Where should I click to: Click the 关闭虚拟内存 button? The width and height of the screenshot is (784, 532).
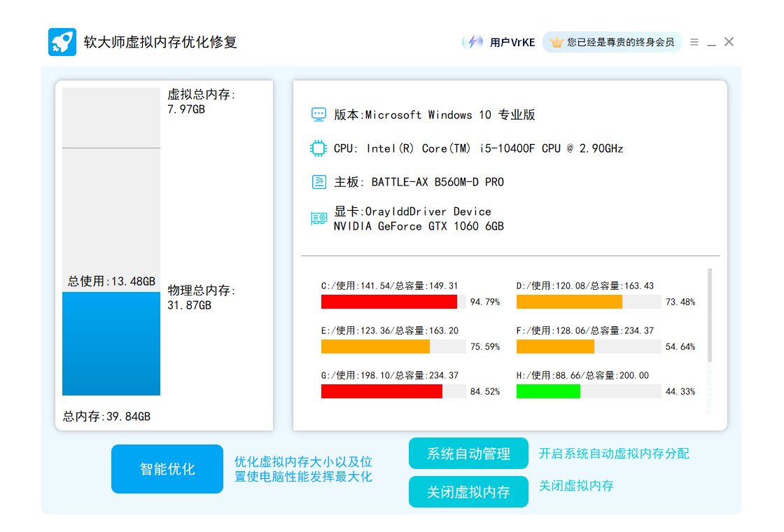coord(468,492)
